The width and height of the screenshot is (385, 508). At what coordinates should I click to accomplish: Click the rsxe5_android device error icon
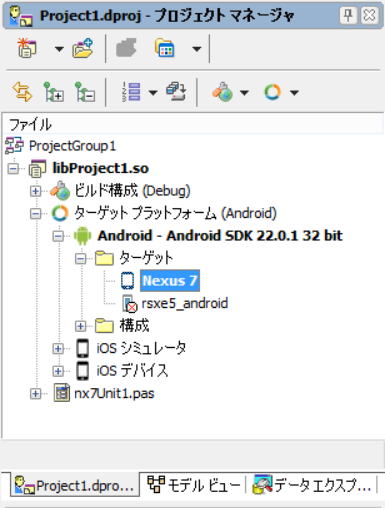tap(129, 304)
